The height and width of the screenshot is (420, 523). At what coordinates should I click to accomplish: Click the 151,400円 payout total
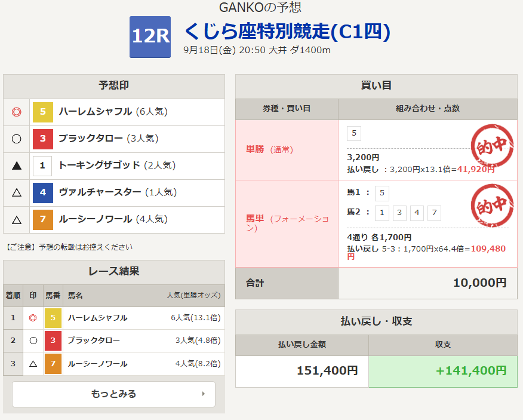pyautogui.click(x=327, y=370)
